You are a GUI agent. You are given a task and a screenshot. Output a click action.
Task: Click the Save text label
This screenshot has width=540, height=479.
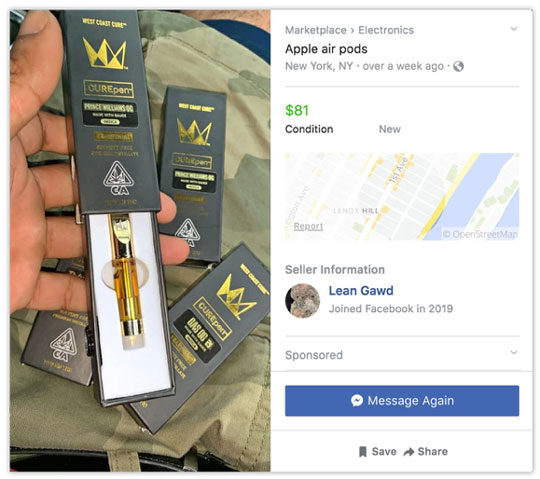(384, 451)
